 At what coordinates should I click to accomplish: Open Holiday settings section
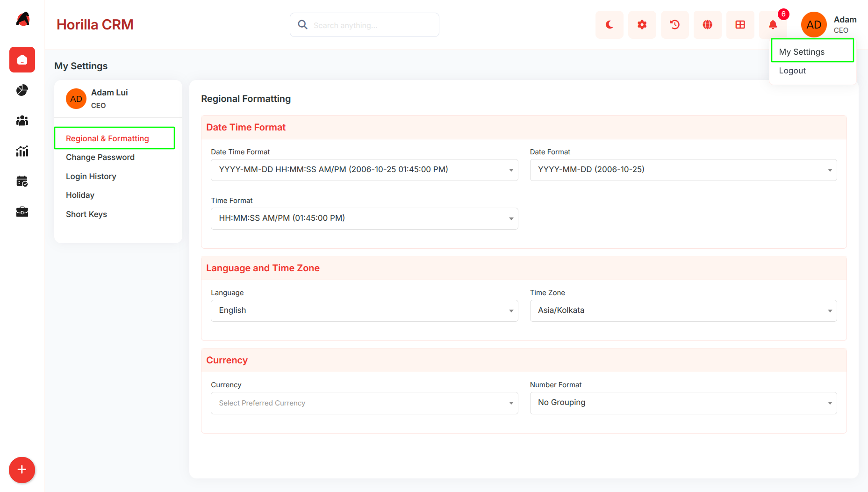point(80,195)
